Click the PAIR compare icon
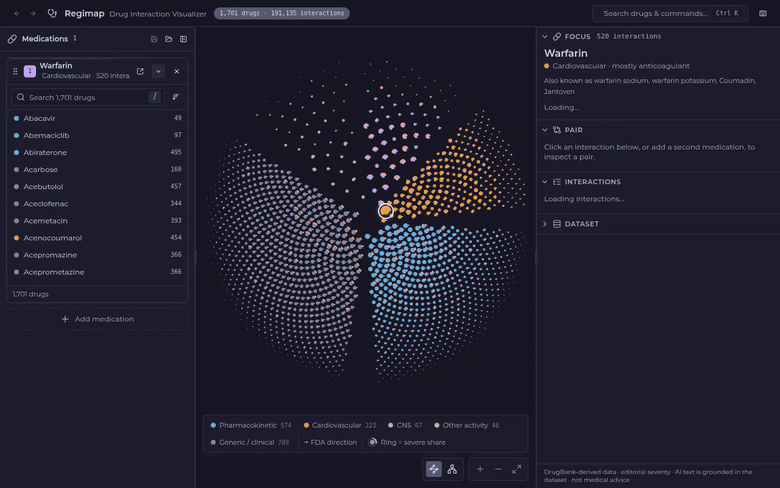 (557, 130)
